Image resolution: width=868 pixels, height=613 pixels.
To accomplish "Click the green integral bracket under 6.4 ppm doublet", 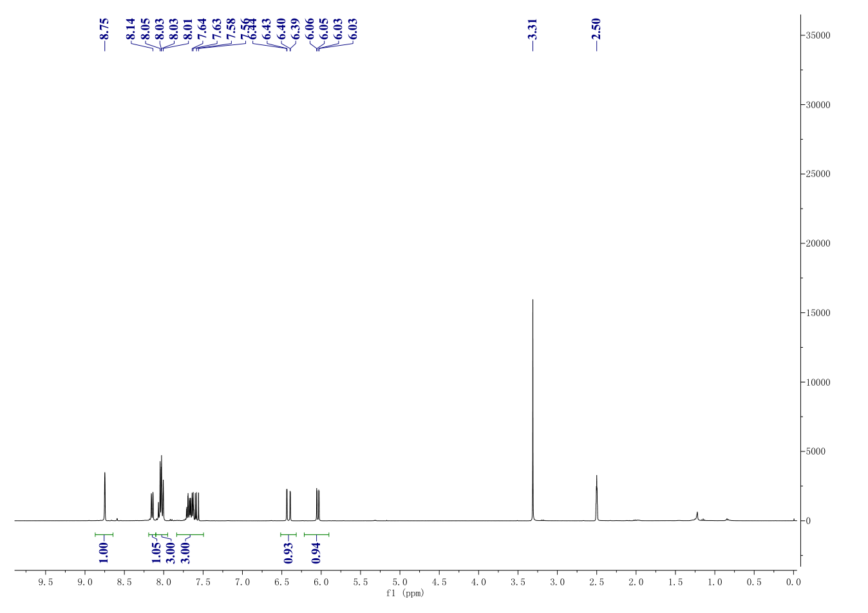I will tap(288, 534).
